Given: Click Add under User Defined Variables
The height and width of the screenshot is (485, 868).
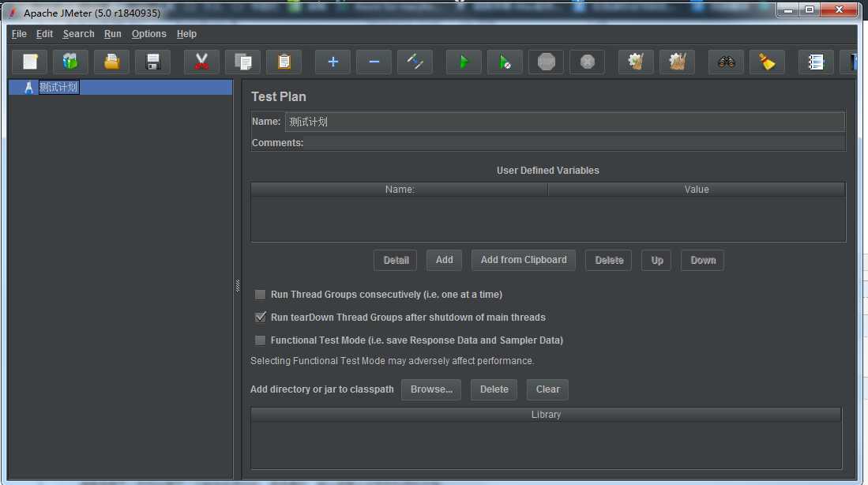Looking at the screenshot, I should pos(444,260).
